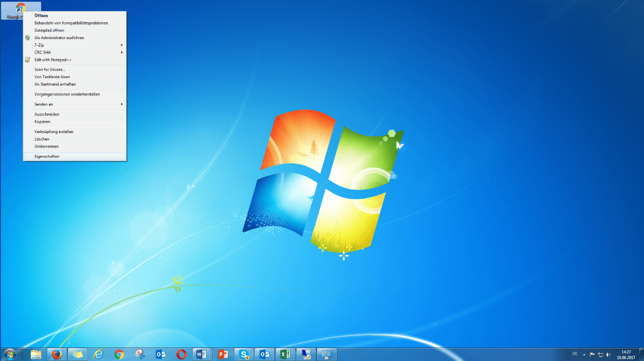
Task: Choose Öffnen in the context menu
Action: 75,15
